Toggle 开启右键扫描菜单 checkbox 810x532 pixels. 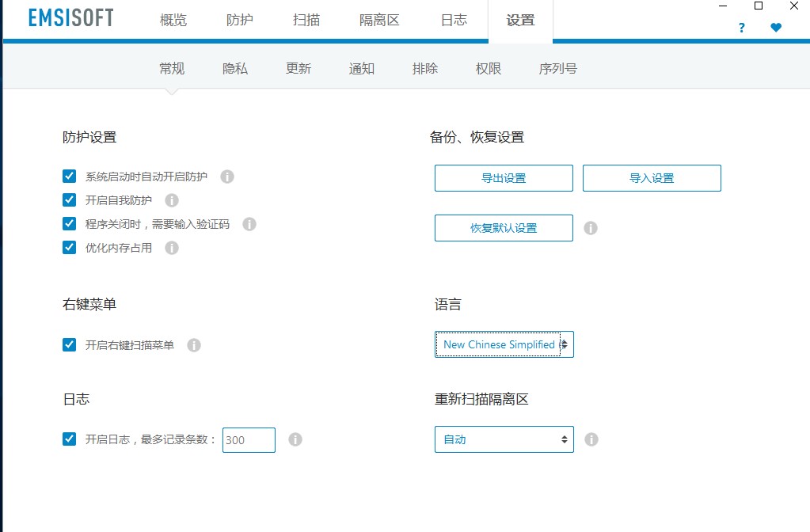69,344
